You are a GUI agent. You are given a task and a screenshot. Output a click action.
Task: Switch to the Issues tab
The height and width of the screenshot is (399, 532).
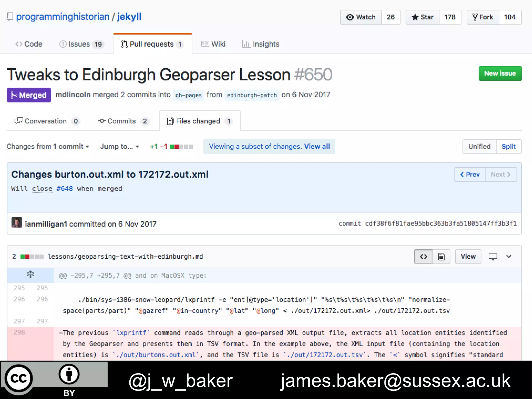pos(82,44)
